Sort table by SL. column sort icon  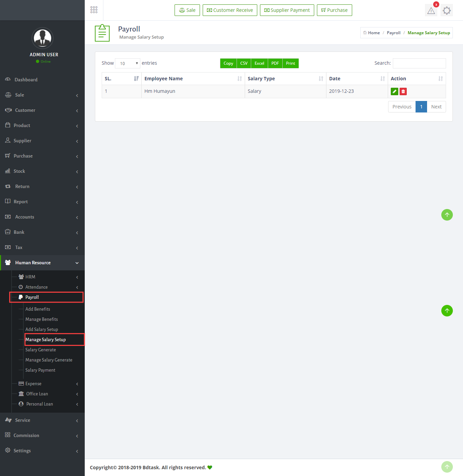click(x=136, y=79)
